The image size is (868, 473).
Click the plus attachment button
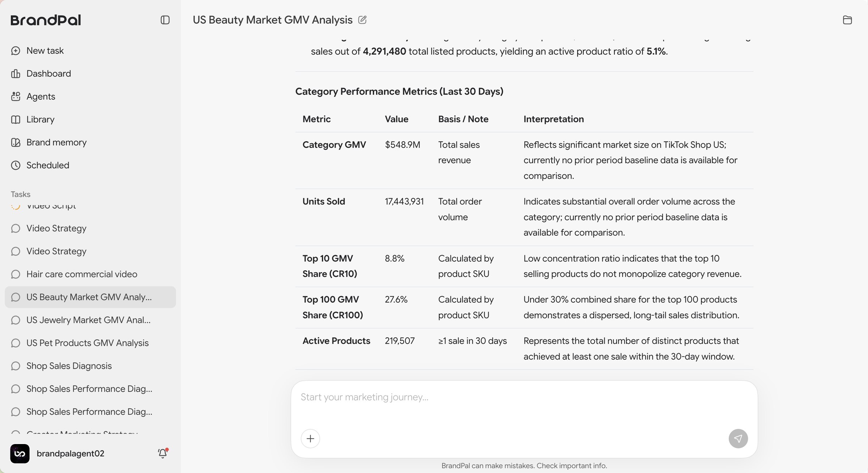pyautogui.click(x=310, y=439)
